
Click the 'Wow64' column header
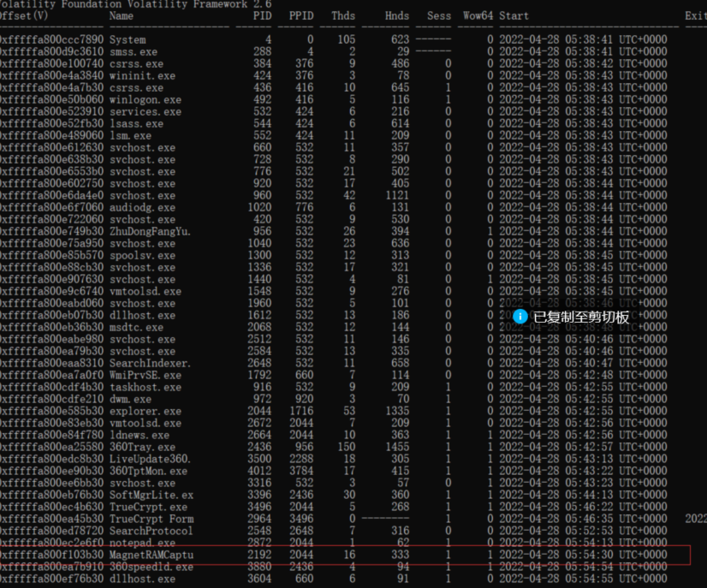click(x=478, y=16)
